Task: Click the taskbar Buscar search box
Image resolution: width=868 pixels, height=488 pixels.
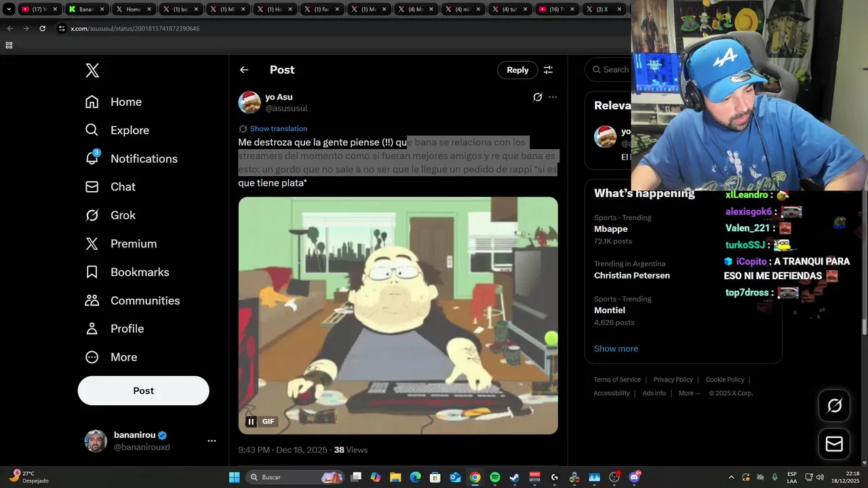Action: (294, 477)
